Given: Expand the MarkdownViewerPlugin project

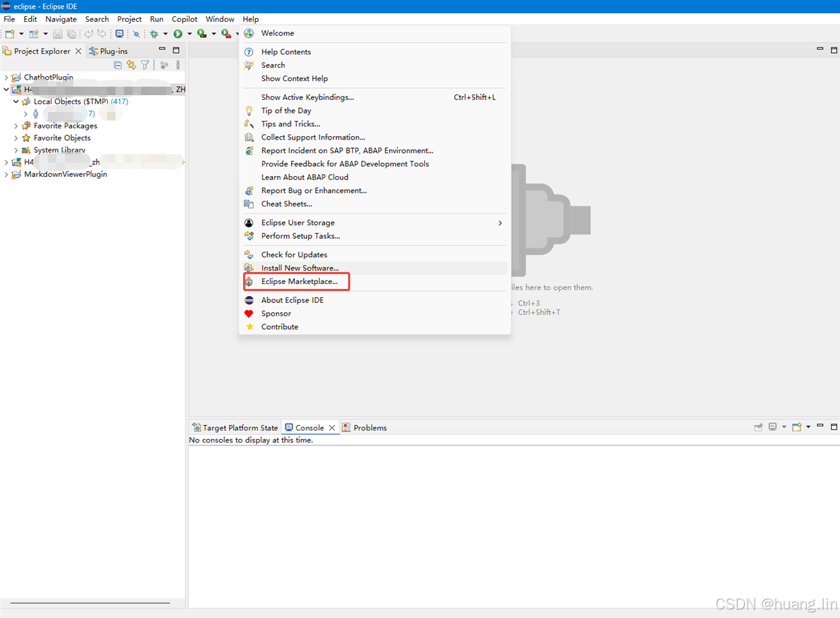Looking at the screenshot, I should [x=6, y=174].
